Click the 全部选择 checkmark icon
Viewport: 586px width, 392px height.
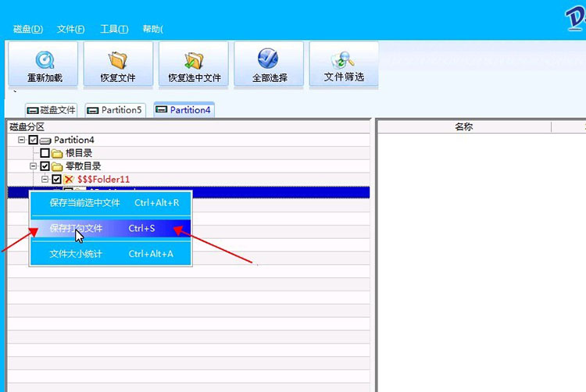268,59
